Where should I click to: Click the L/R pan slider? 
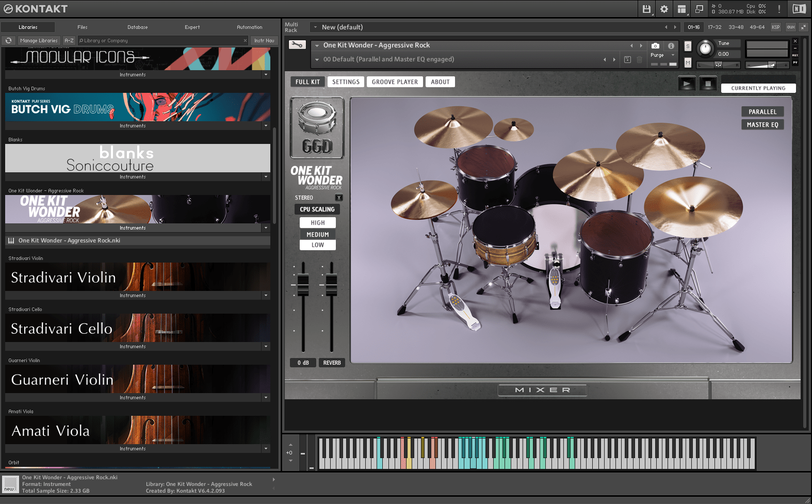point(718,65)
